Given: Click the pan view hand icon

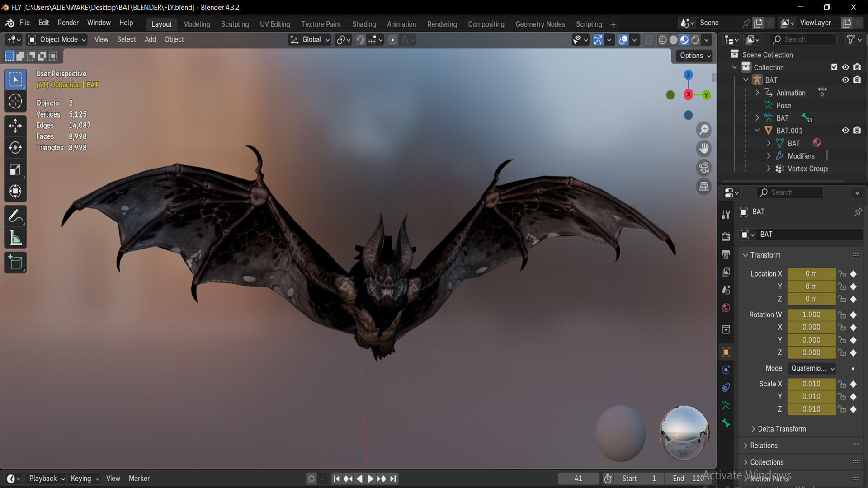Looking at the screenshot, I should (704, 149).
